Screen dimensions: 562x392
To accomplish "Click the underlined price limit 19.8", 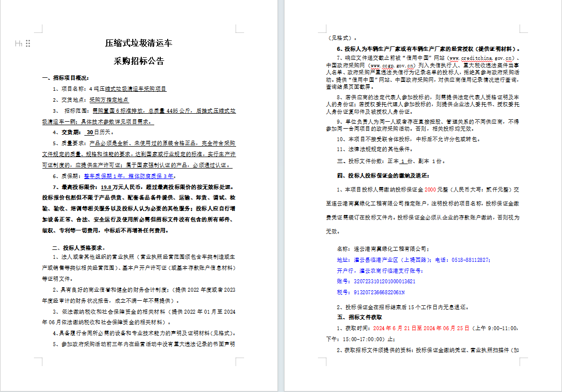I will pos(106,187).
